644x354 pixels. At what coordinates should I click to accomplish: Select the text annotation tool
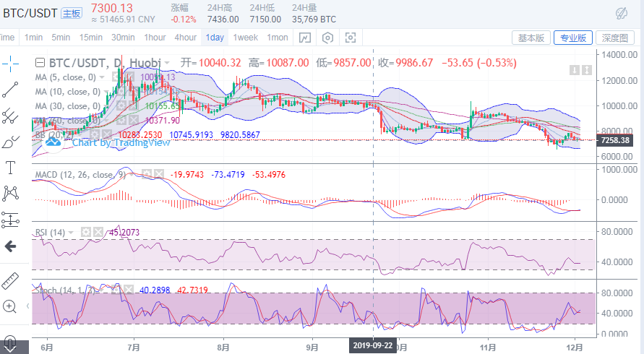coord(10,168)
